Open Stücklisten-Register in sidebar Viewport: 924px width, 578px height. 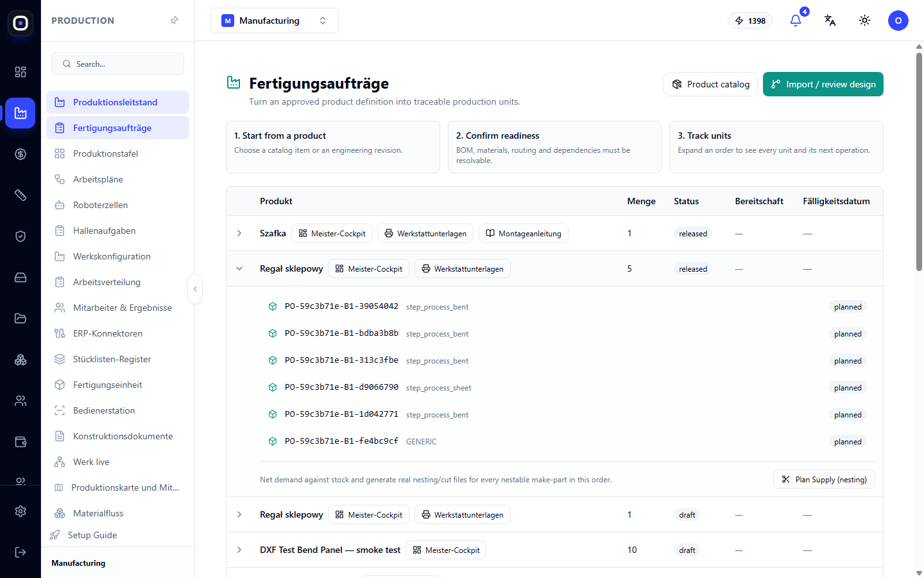click(117, 359)
